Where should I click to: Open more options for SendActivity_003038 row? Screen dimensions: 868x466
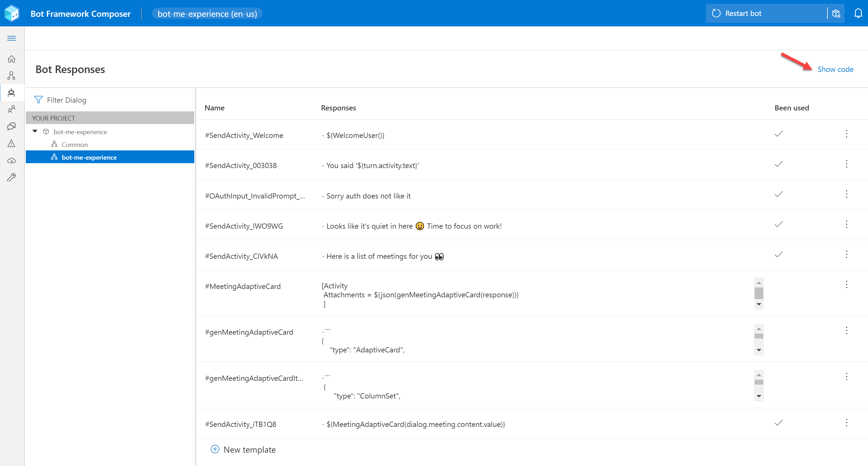[x=847, y=164]
